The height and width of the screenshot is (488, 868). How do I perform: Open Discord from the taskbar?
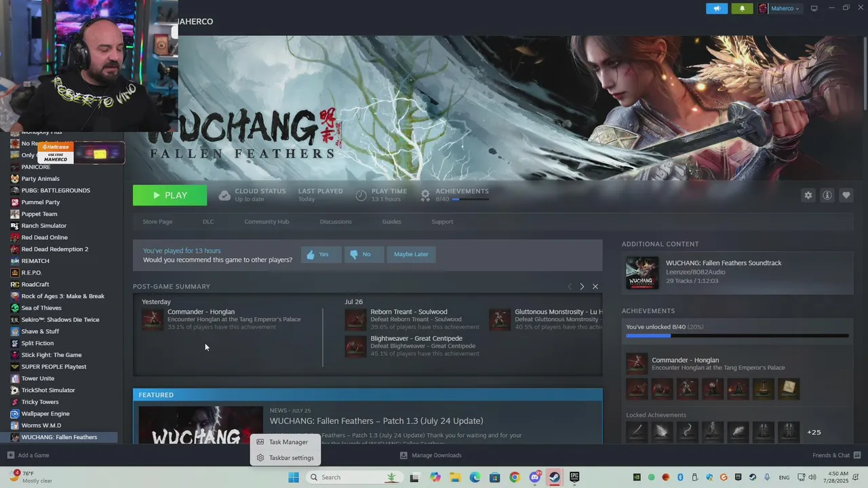tap(535, 477)
